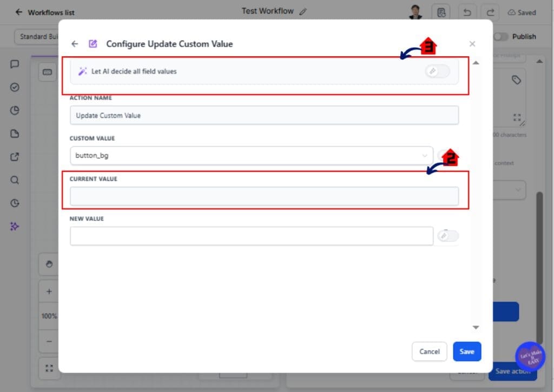Toggle AI switch beside New Value
The width and height of the screenshot is (554, 392).
point(447,236)
